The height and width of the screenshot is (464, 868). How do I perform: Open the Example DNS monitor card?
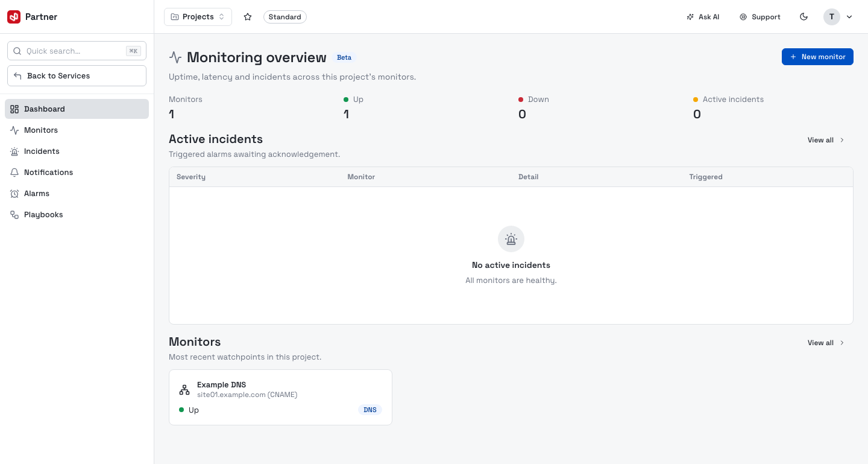pyautogui.click(x=280, y=398)
